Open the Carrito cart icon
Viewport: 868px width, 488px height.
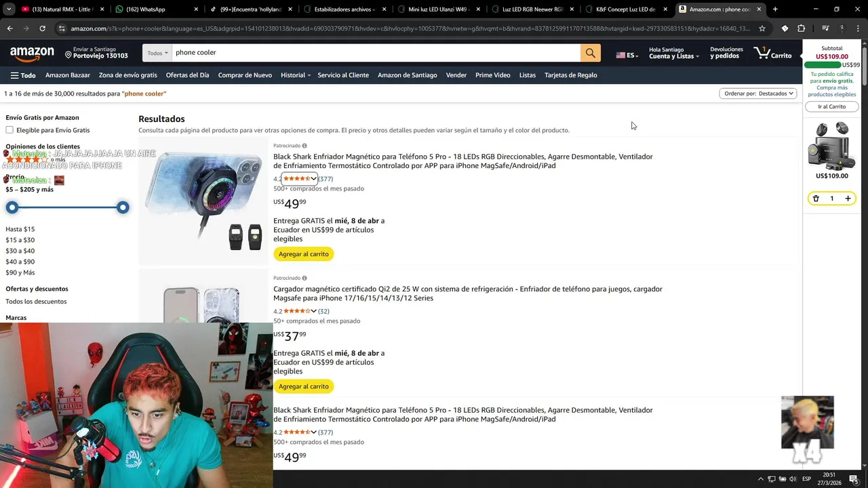pyautogui.click(x=772, y=53)
